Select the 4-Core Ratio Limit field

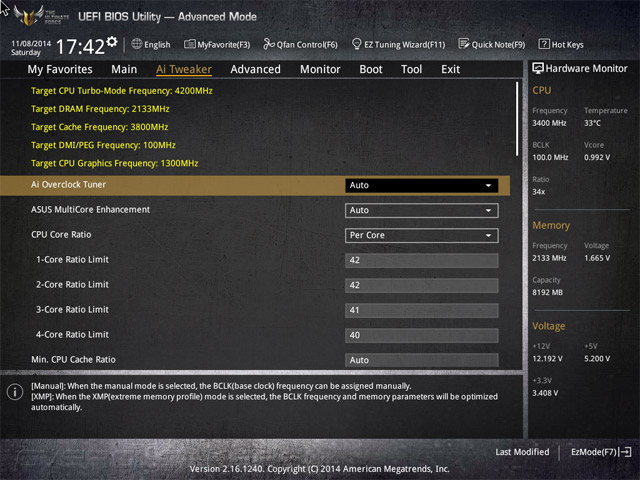coord(421,336)
